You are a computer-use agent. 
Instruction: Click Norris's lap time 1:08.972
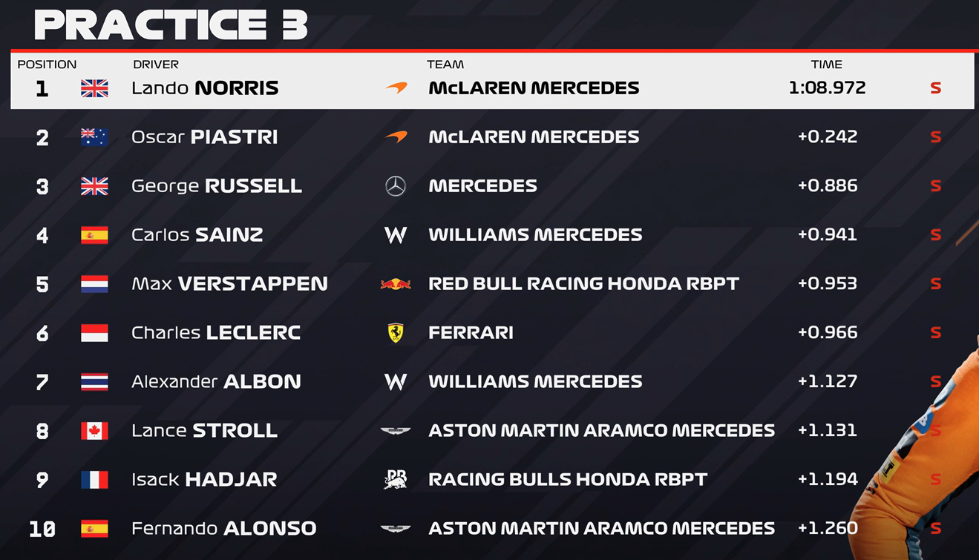click(x=827, y=88)
